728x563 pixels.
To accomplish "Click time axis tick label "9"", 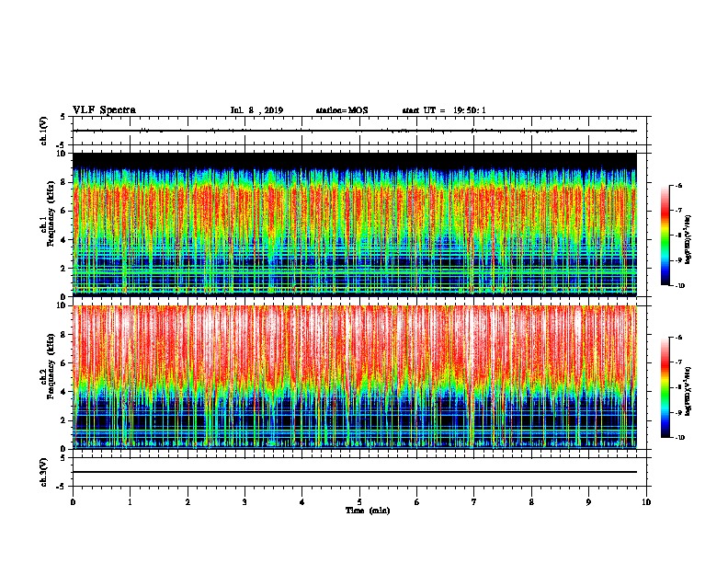I will click(588, 502).
